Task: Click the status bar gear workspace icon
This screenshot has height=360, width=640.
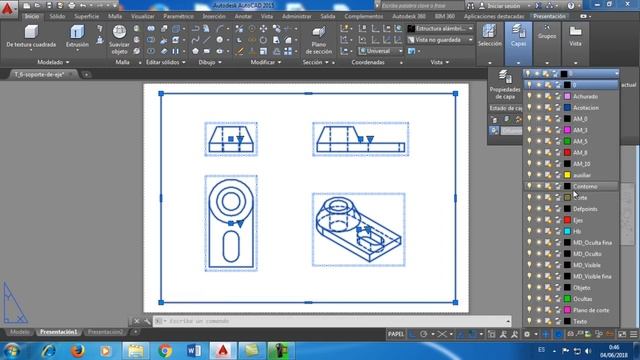Action: 527,334
